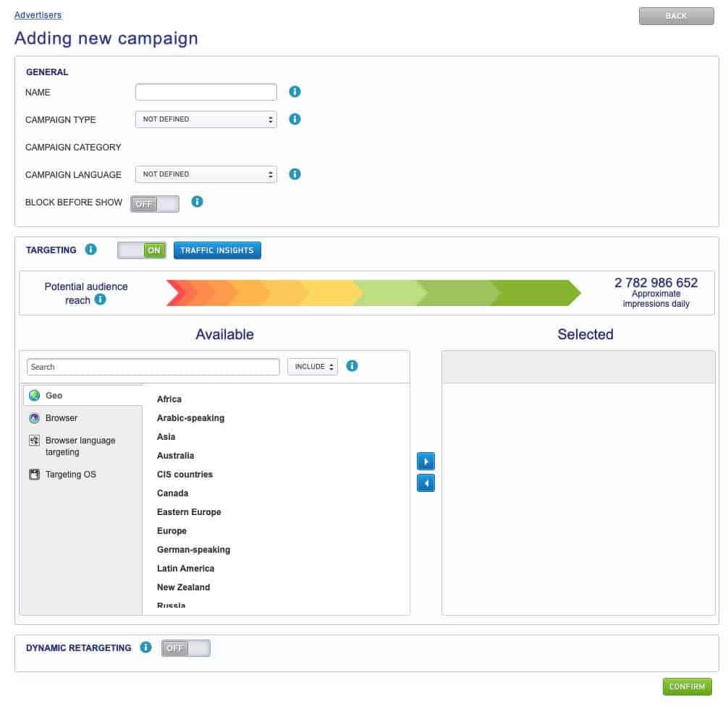Click the Dynamic Retargeting info icon

(145, 648)
